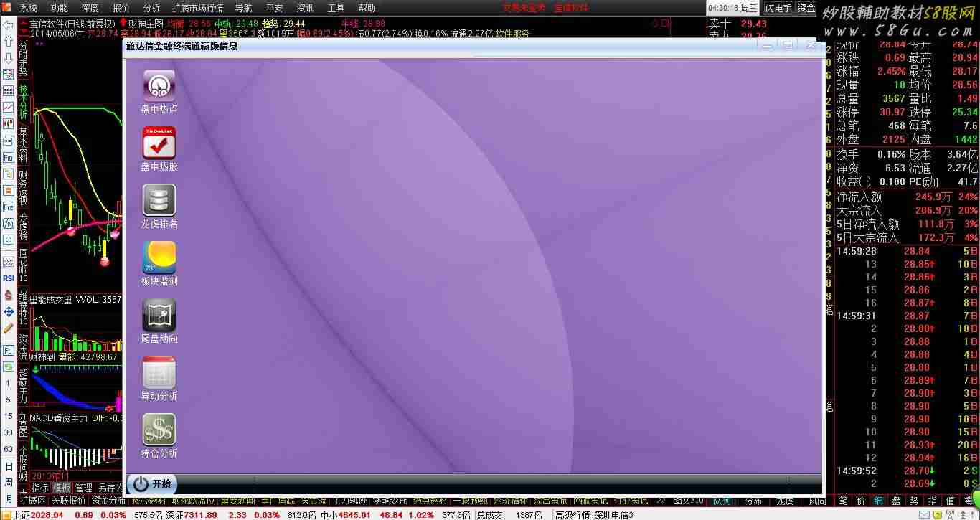Open the 功能 menu
Image resolution: width=980 pixels, height=520 pixels.
(60, 8)
